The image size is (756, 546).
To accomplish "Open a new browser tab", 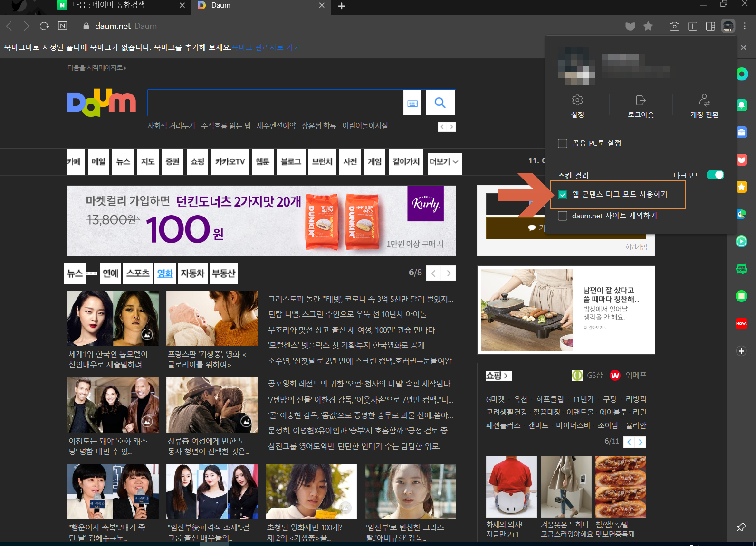I will click(341, 6).
